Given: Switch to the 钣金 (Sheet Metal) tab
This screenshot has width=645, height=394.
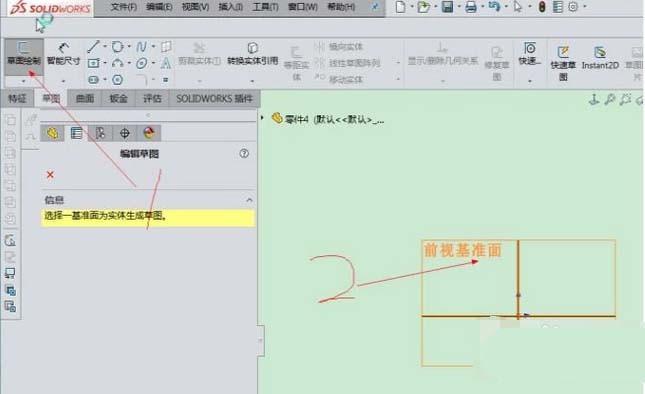Looking at the screenshot, I should click(x=118, y=98).
